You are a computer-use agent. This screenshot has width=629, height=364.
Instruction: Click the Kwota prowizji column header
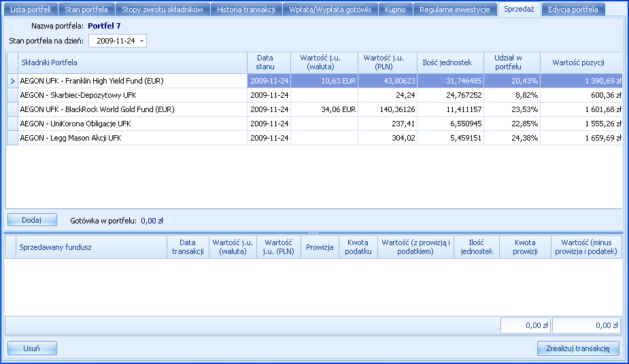coord(525,247)
